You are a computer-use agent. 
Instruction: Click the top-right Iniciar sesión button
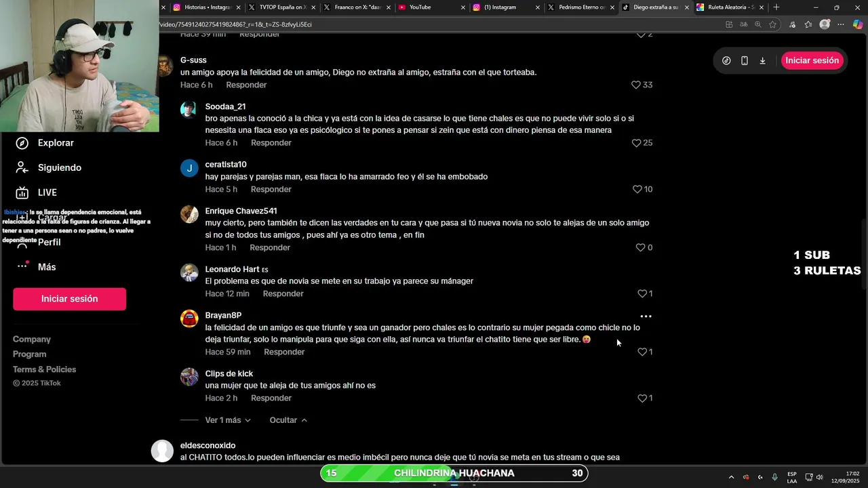click(812, 60)
